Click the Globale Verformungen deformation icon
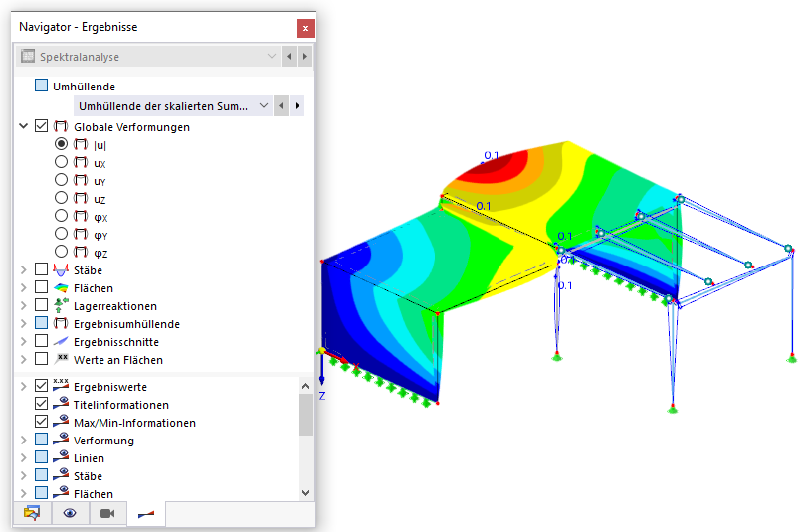Screen dimensions: 798x532 61,126
